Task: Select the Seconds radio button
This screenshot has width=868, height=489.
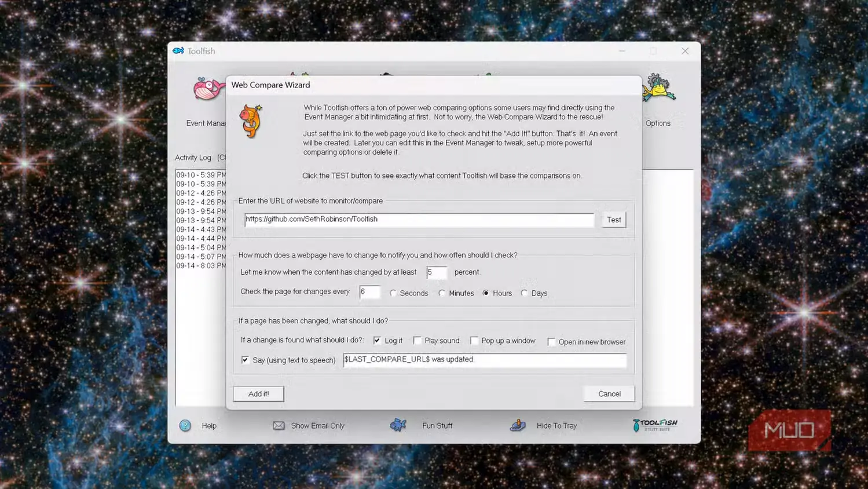Action: click(393, 293)
